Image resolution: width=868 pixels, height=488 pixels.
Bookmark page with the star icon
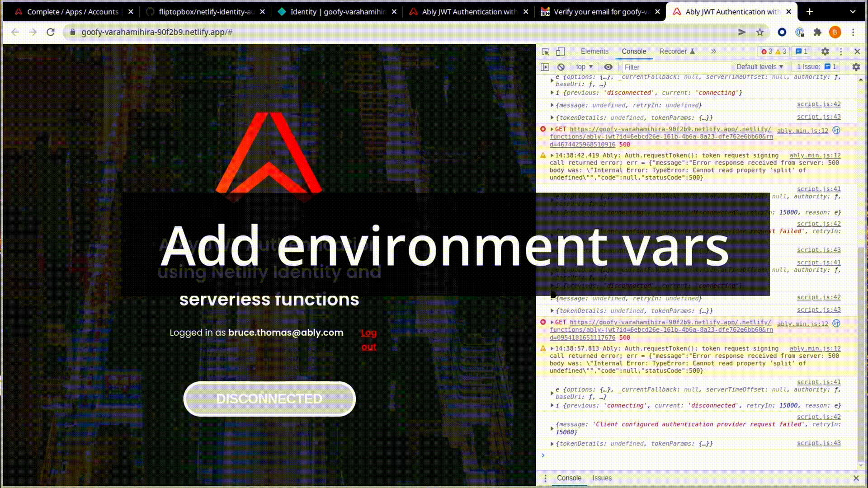tap(760, 32)
